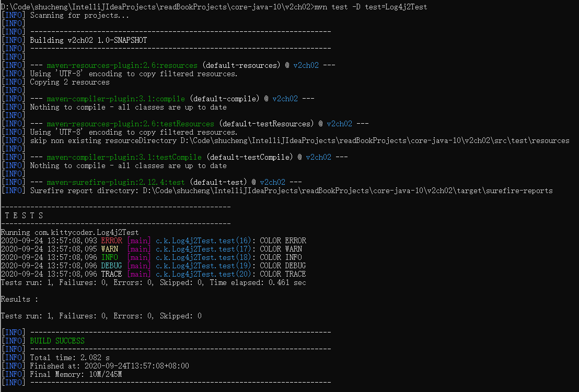
Task: Click the Running com.kittycoder.Log4j2Test line
Action: point(70,232)
